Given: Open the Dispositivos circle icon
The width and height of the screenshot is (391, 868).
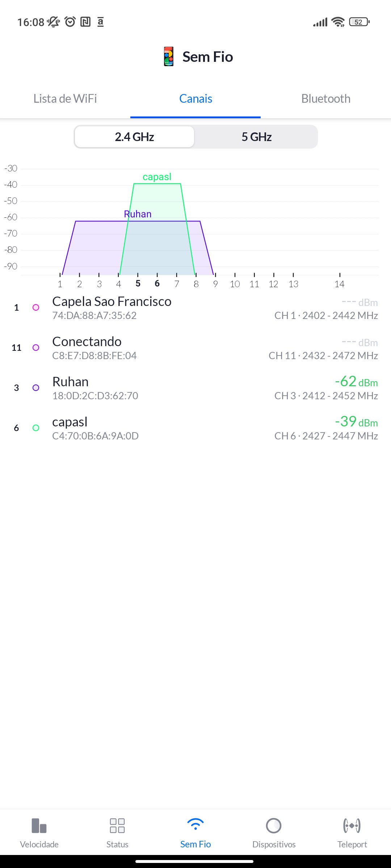Looking at the screenshot, I should point(274,826).
